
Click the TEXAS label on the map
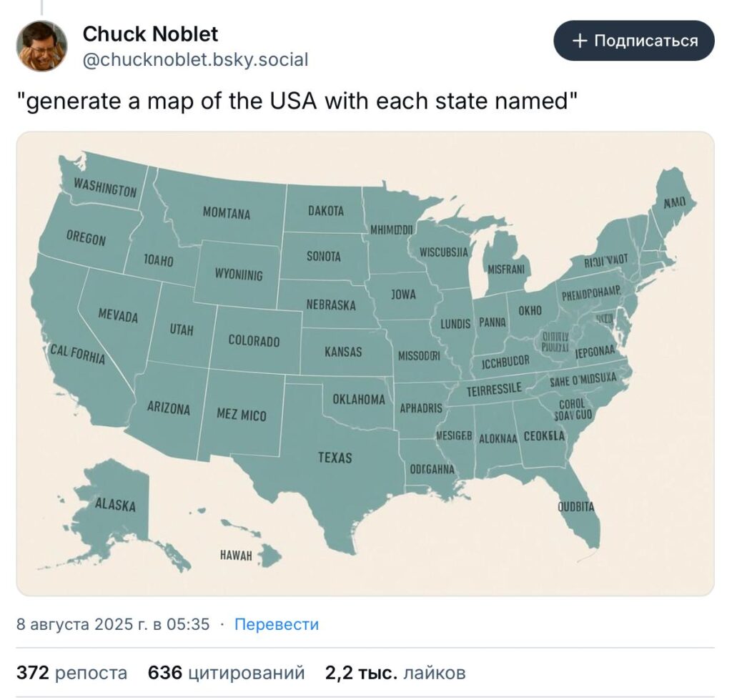tap(335, 457)
